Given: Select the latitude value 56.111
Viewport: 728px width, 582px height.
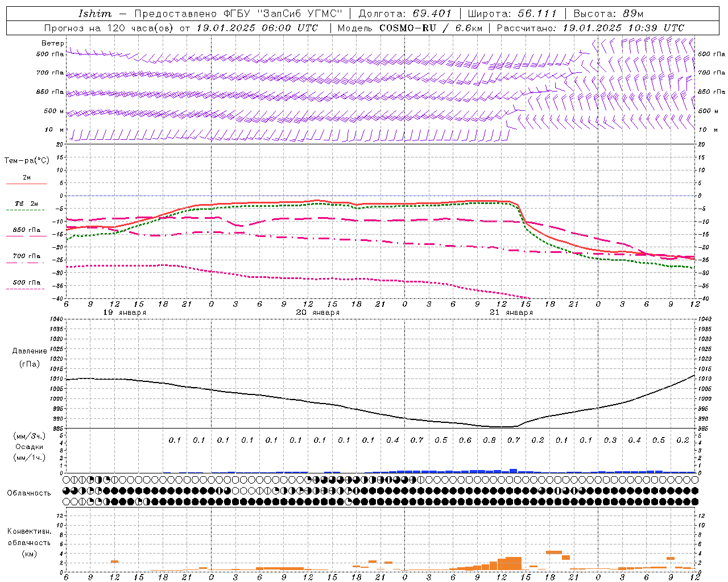Looking at the screenshot, I should (537, 14).
